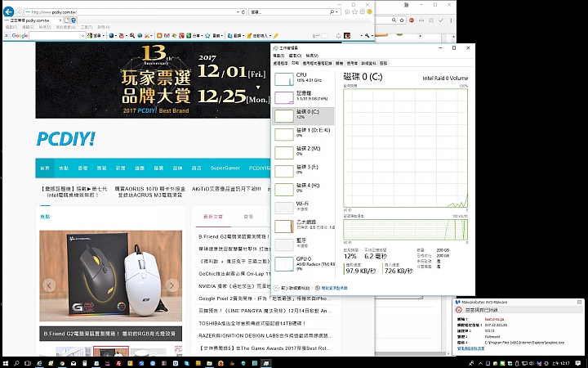Click the Google toolbar highlighter pencil icon
Viewport: 588px width, 368px height.
(x=276, y=36)
